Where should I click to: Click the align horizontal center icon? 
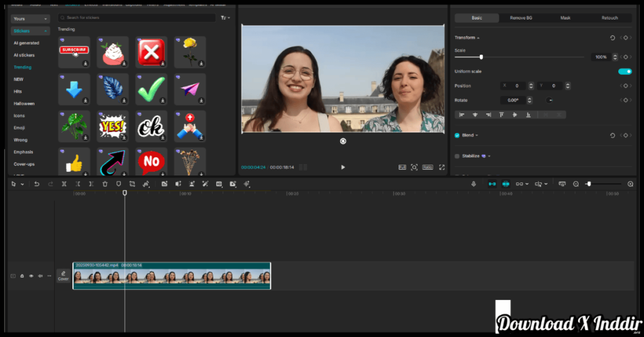click(475, 115)
